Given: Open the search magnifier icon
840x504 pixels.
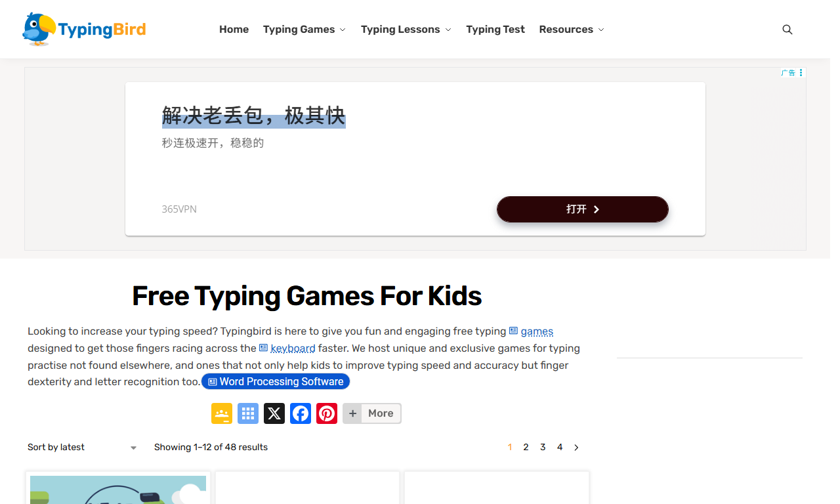Looking at the screenshot, I should 787,30.
